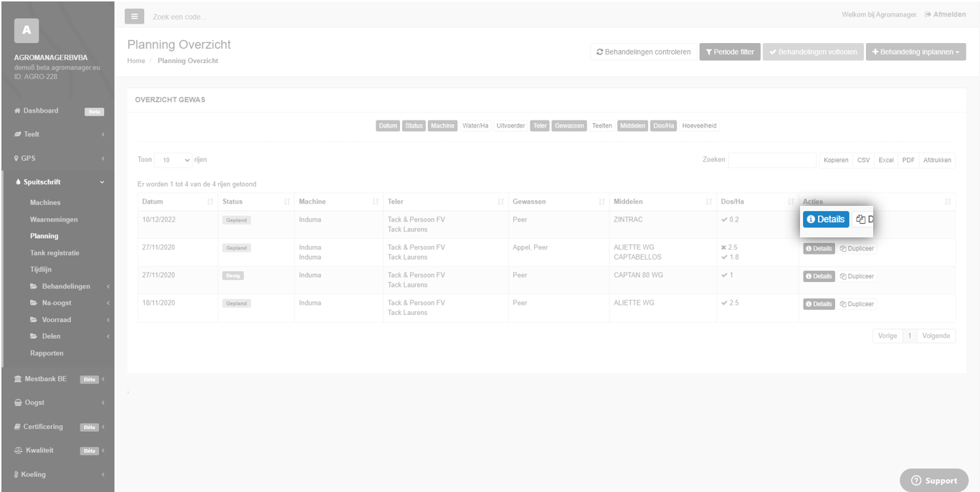Image resolution: width=980 pixels, height=492 pixels.
Task: Toggle the Hoeveelheid column visibility
Action: point(699,126)
